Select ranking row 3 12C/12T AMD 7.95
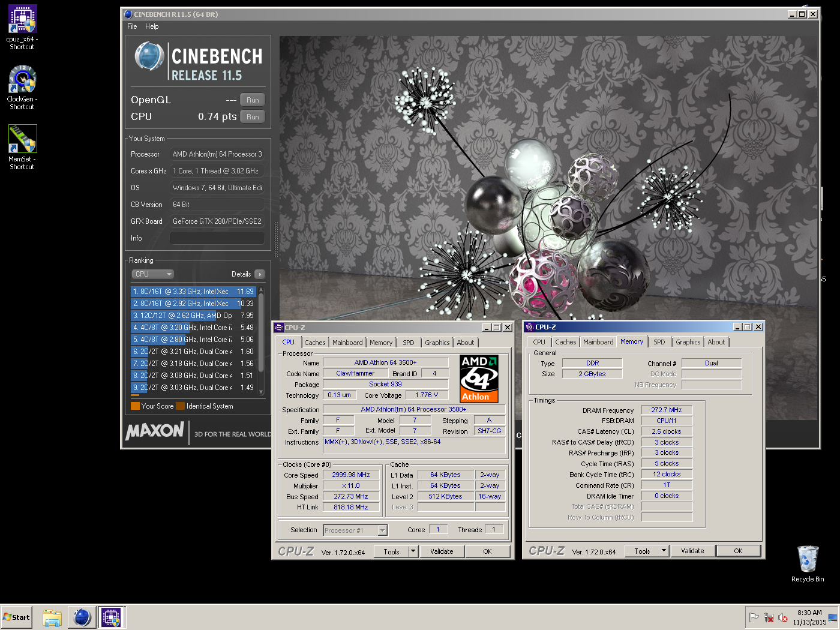 (x=193, y=316)
